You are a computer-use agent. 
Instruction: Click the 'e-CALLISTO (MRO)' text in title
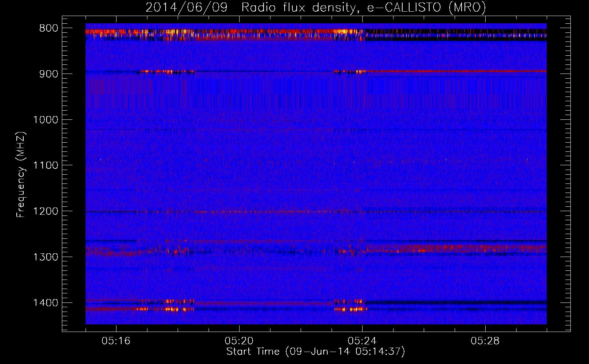click(427, 8)
